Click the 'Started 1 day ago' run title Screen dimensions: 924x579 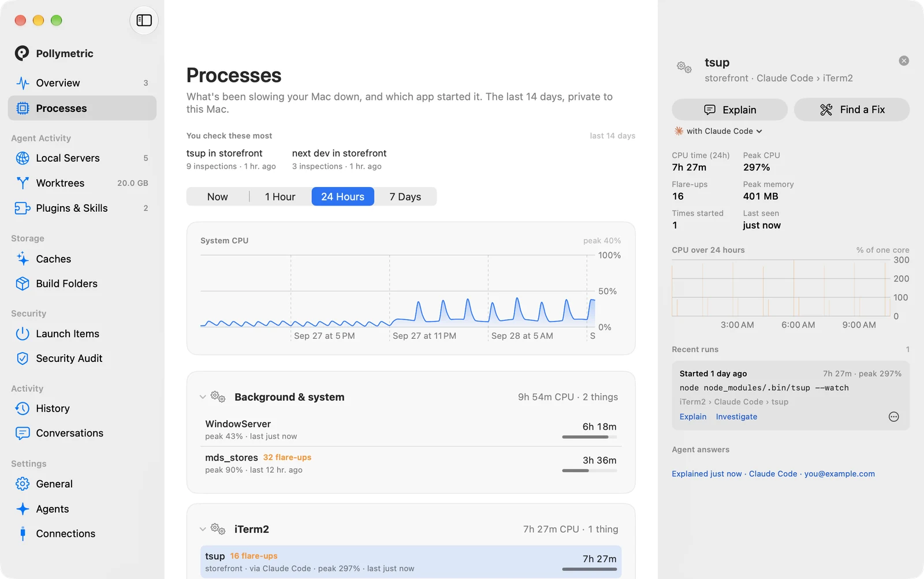point(713,373)
